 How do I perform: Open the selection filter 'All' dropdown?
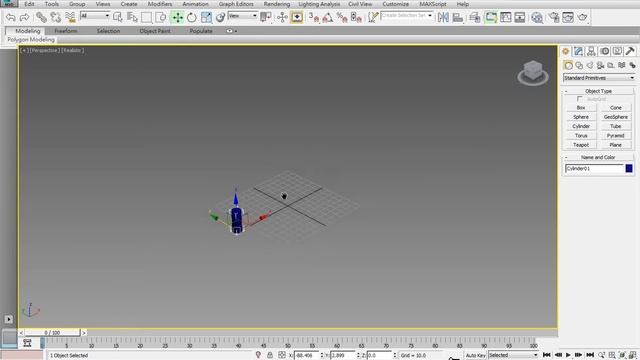pos(95,16)
